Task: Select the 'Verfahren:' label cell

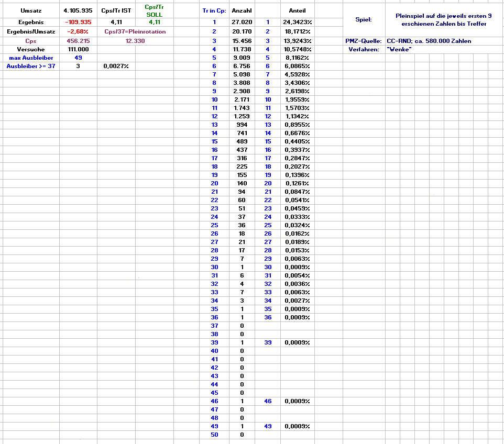Action: (x=364, y=49)
